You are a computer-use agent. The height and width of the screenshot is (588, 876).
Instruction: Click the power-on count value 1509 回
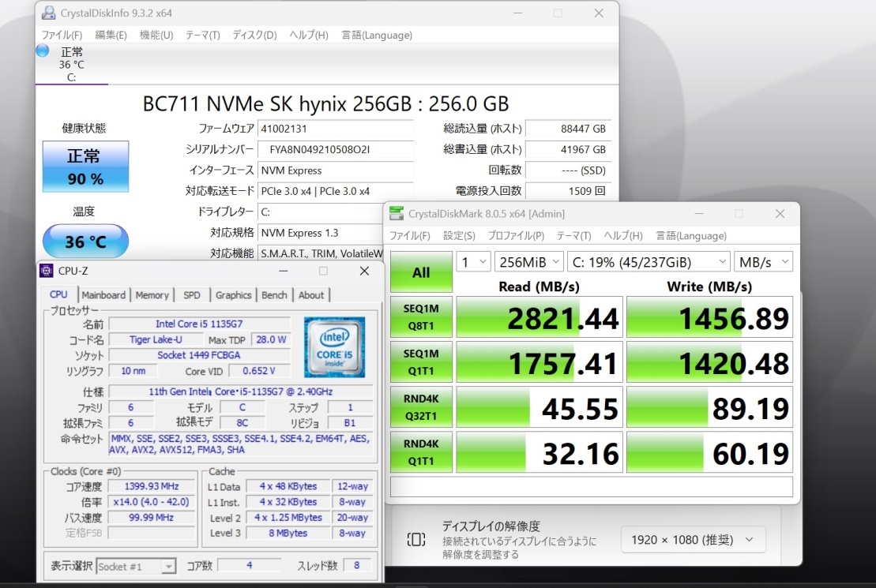[568, 191]
